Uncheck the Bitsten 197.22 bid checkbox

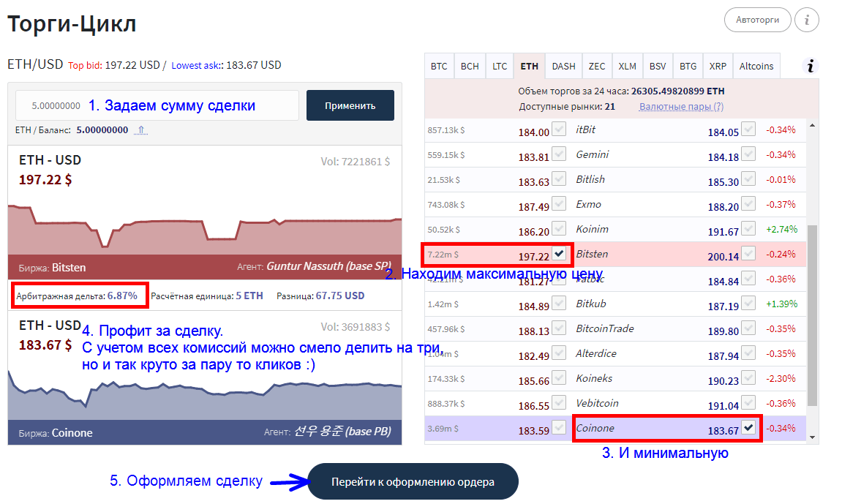559,254
